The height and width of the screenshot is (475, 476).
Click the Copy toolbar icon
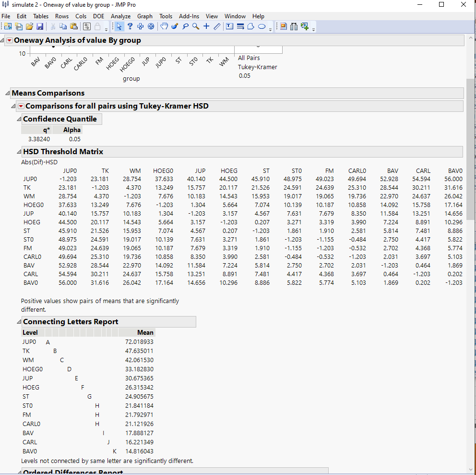[x=63, y=26]
